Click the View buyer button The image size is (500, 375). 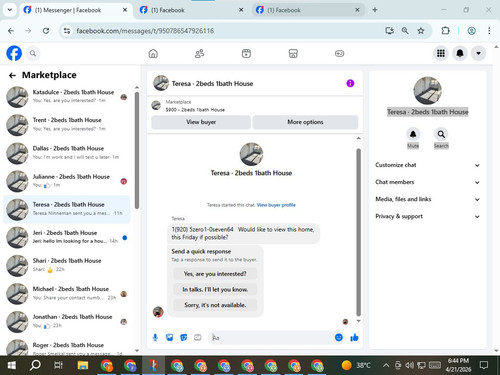201,122
